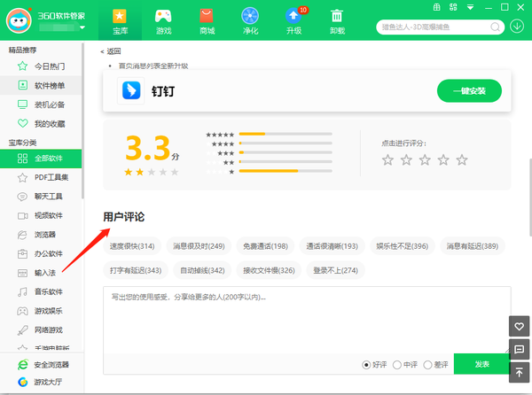Click the review comment text box
Screen dimensions: 532x395
(x=306, y=319)
